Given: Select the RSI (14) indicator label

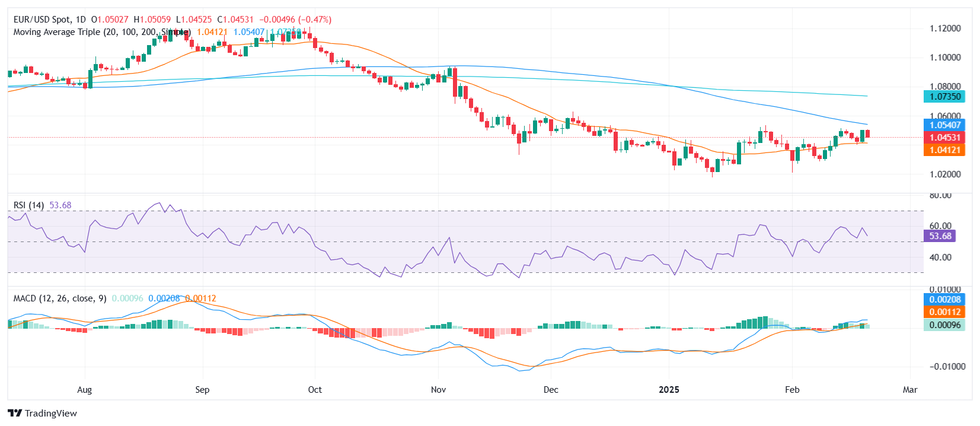Looking at the screenshot, I should 28,205.
